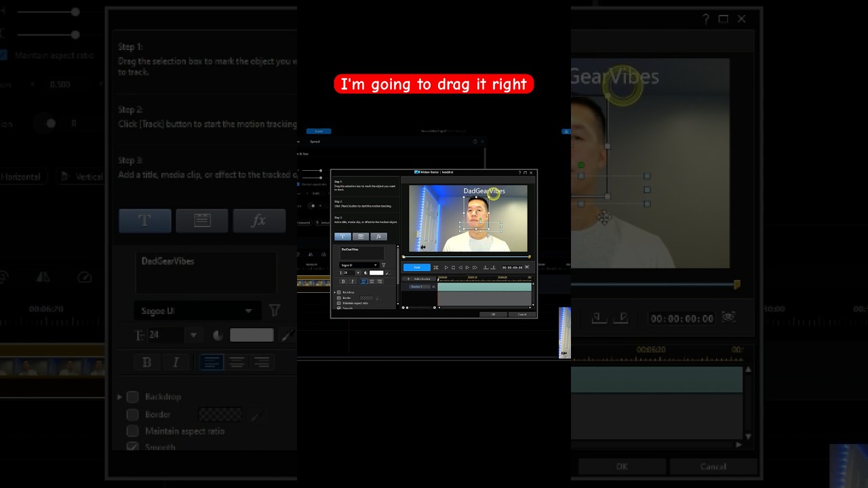Image resolution: width=868 pixels, height=488 pixels.
Task: Toggle Bold in the enlarged dimmed panel
Action: pos(146,363)
